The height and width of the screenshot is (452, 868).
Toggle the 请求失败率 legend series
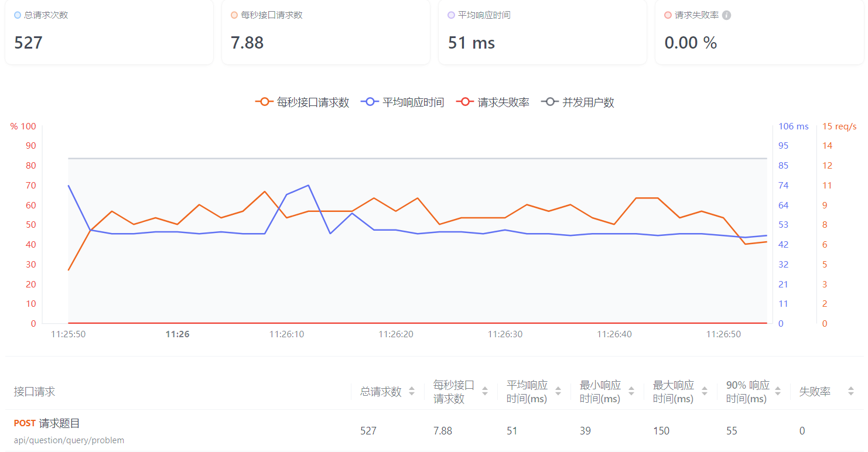pyautogui.click(x=493, y=102)
